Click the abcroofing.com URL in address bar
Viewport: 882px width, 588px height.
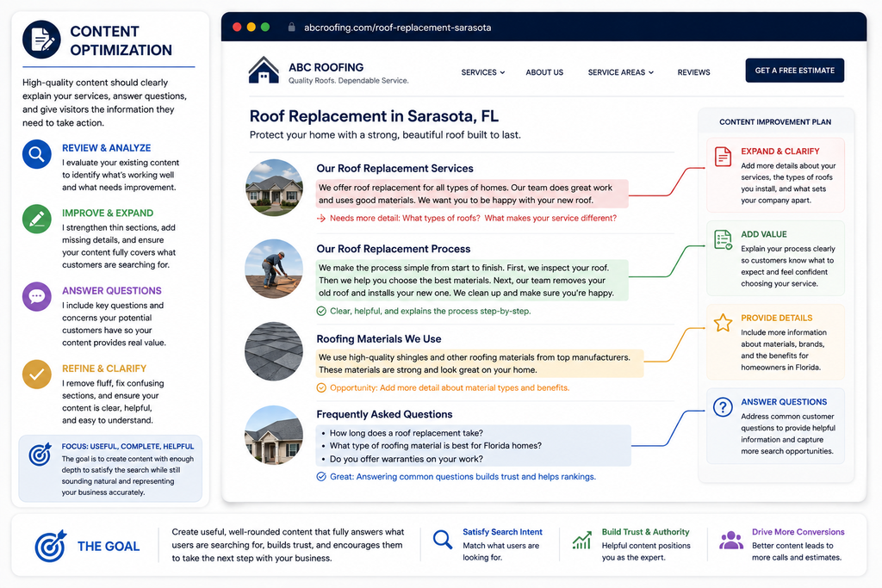tap(398, 28)
